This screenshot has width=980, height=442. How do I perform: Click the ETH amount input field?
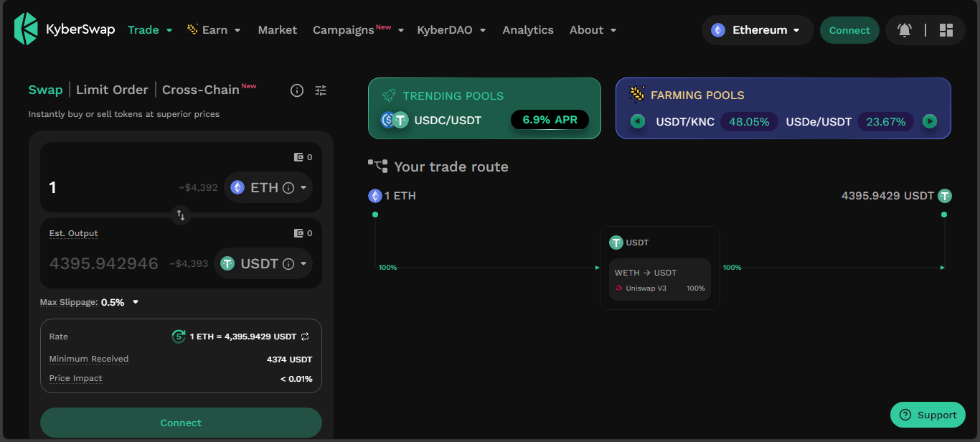coord(108,188)
